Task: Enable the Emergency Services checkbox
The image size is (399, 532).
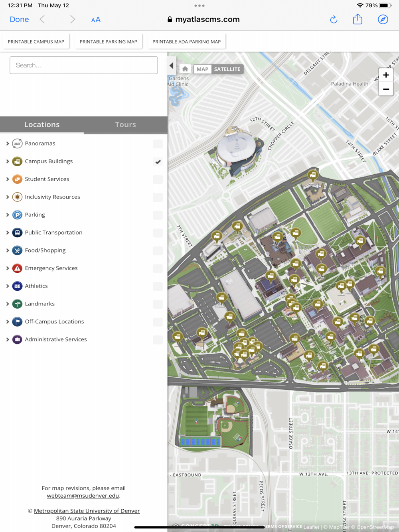Action: point(158,268)
